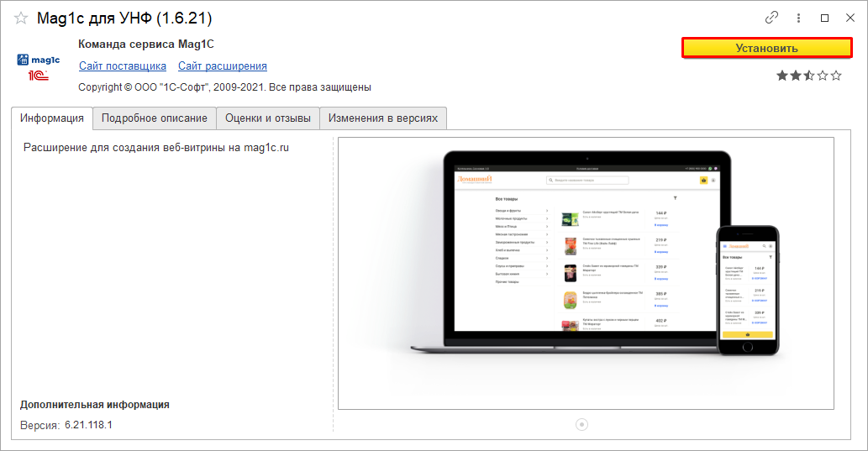Click the slide indicator dot below the screenshot

click(x=581, y=425)
